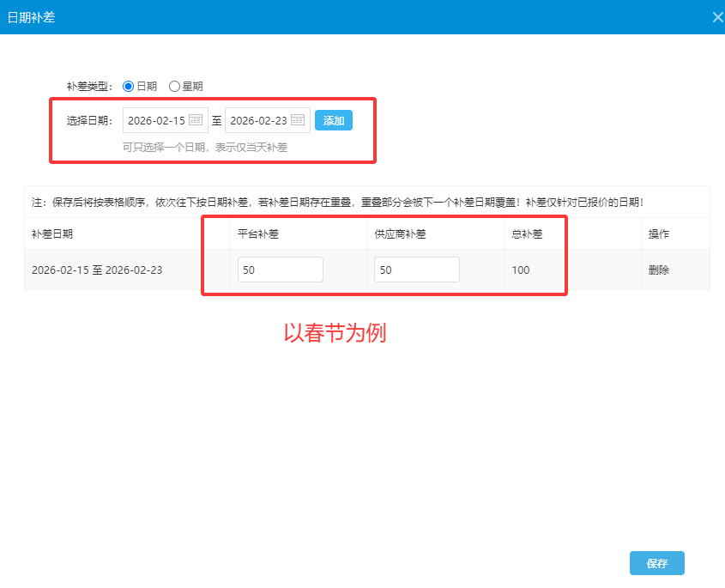This screenshot has width=725, height=588.
Task: Click the 补差日期 column header
Action: [x=52, y=233]
